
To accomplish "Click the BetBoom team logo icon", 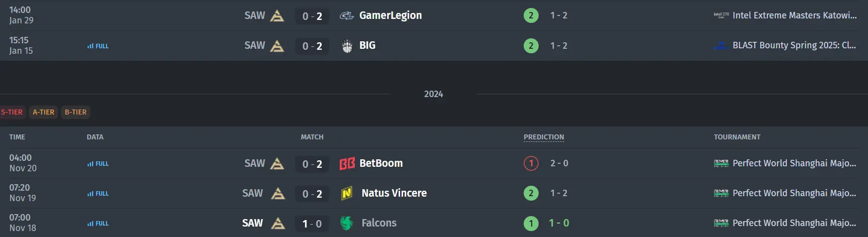I will coord(347,164).
